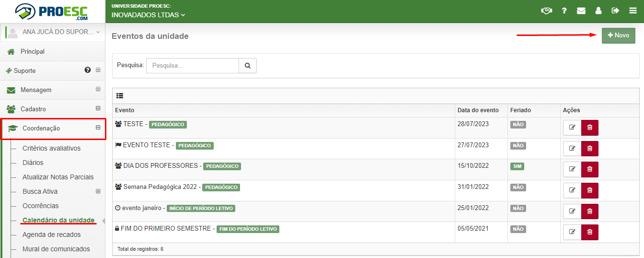Open the hamburger menu icon
This screenshot has height=258, width=644.
pos(633,11)
